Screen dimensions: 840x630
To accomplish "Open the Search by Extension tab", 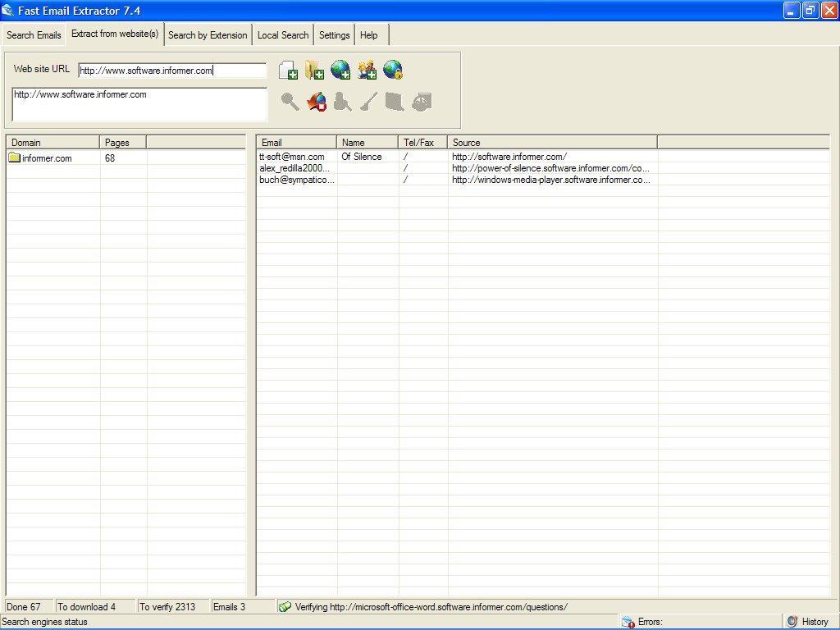I will point(208,34).
